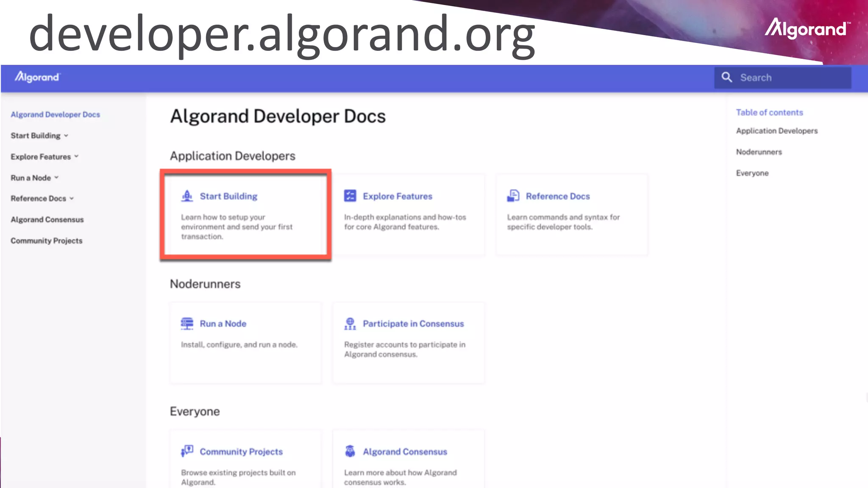This screenshot has width=868, height=488.
Task: Open the Community Projects card link
Action: (241, 452)
